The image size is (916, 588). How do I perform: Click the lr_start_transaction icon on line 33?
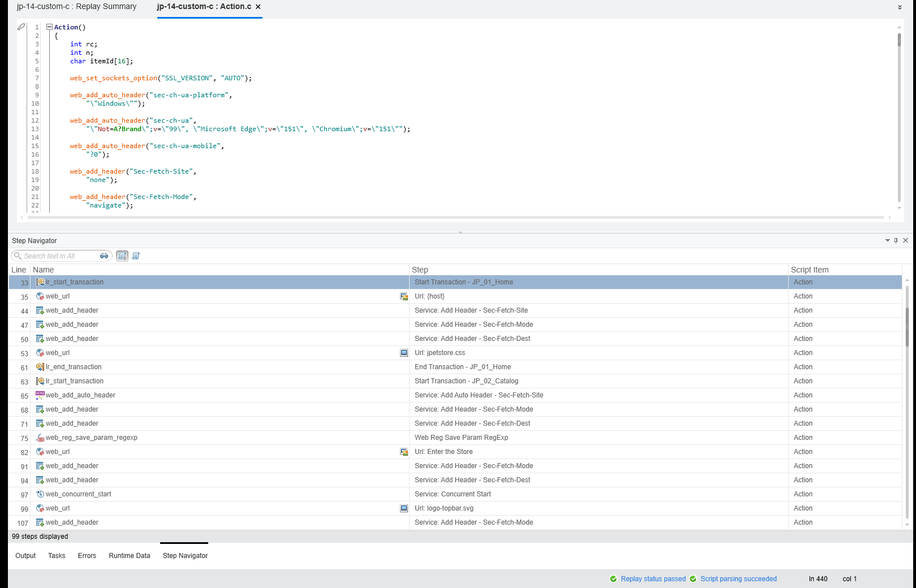(40, 282)
